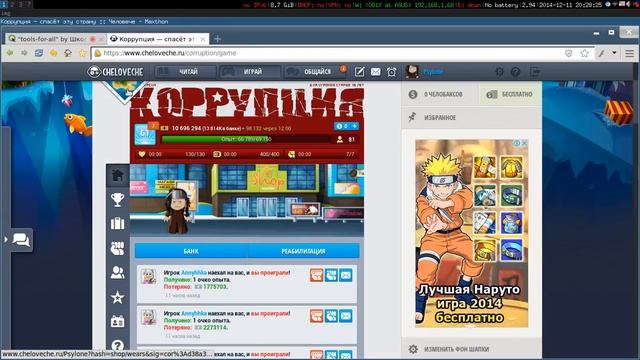Click blue fist icon in 1775703 entry
Image resolution: width=640 pixels, height=360 pixels.
(x=331, y=275)
